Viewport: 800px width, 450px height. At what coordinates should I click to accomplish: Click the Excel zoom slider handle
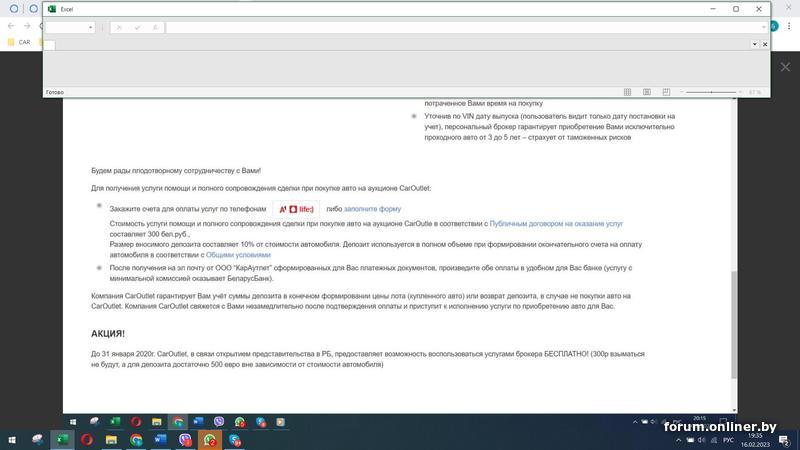click(x=711, y=92)
